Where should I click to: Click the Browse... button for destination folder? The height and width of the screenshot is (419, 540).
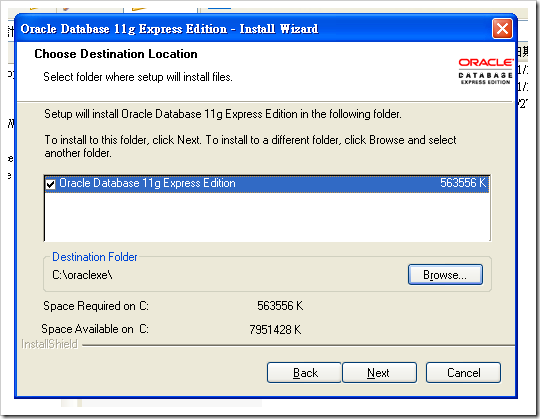pyautogui.click(x=445, y=274)
